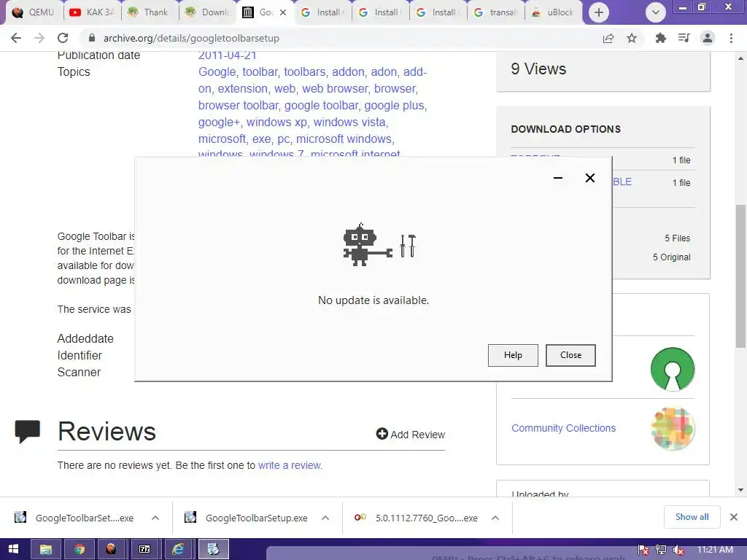Screen dimensions: 747x560
Task: Open the windows xp topic link
Action: (x=276, y=122)
